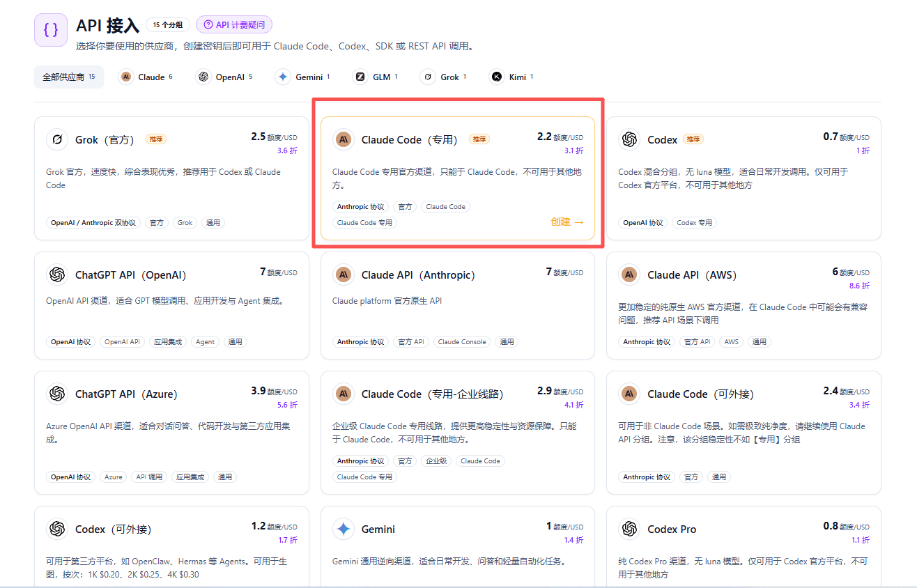
Task: Click the OpenAI API tag
Action: click(x=122, y=342)
